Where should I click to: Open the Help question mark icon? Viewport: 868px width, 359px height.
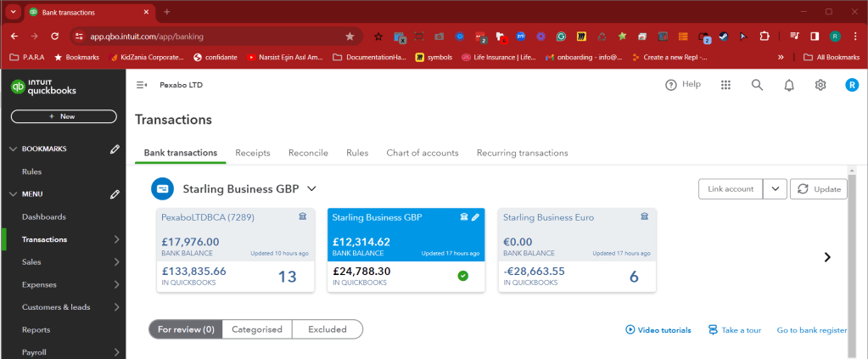[671, 85]
